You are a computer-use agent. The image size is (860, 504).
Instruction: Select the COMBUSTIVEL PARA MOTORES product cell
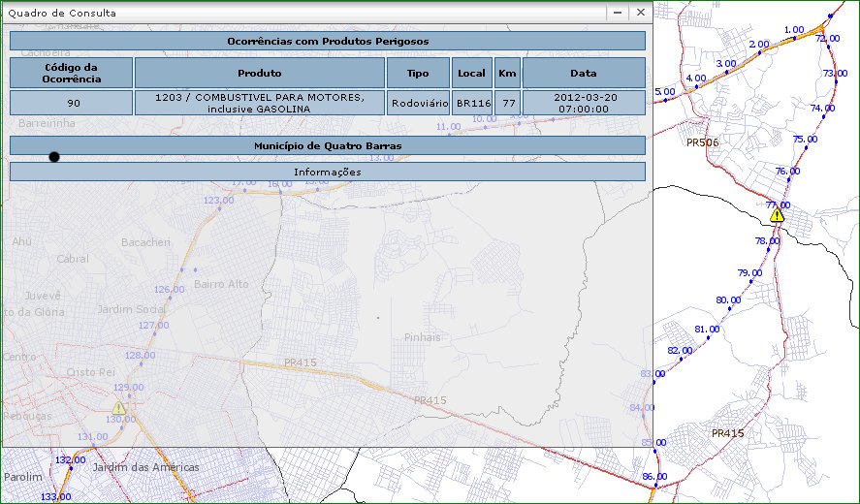pos(259,103)
